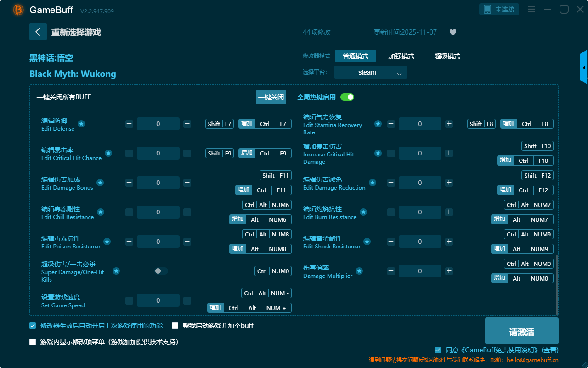Click the 请激活 activate button
The height and width of the screenshot is (368, 588).
521,331
